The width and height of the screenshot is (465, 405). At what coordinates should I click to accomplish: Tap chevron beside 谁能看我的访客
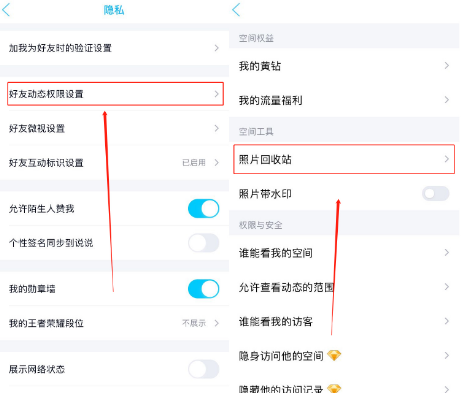pos(447,321)
